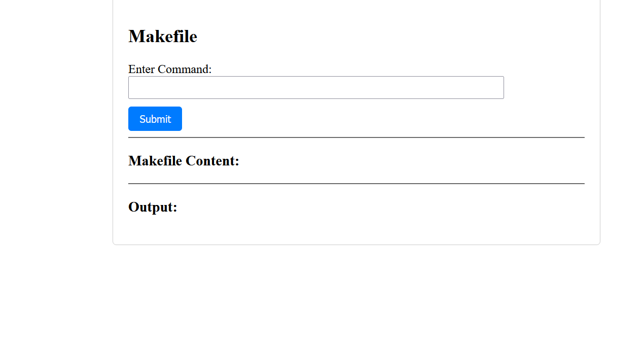Click the divider line directly below Submit
This screenshot has width=644, height=343.
click(356, 138)
